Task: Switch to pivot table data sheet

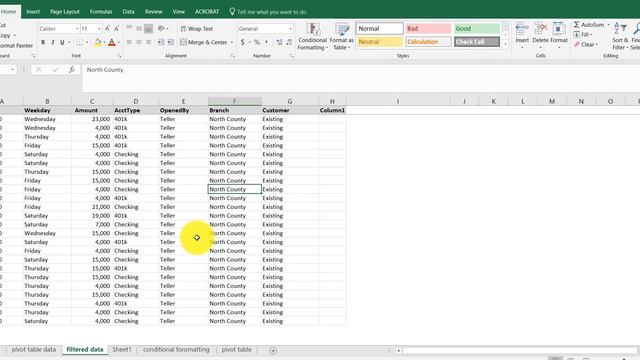Action: pyautogui.click(x=33, y=350)
